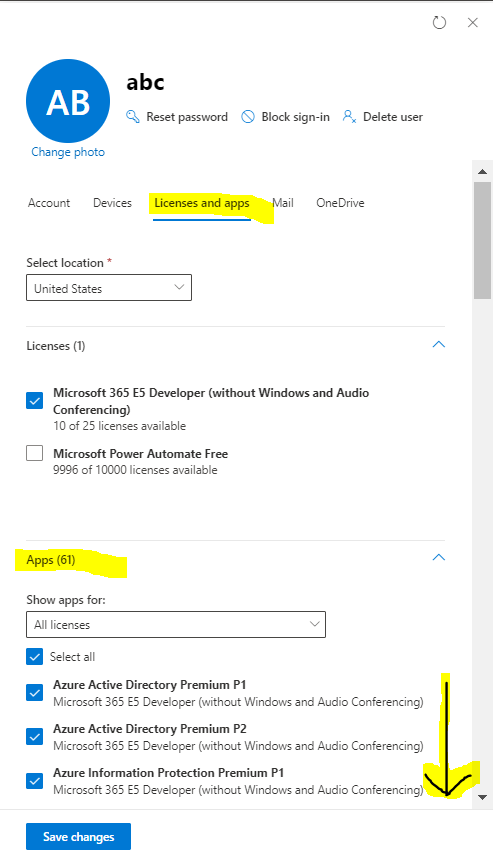
Task: Check Microsoft Power Automate Free license
Action: point(35,453)
